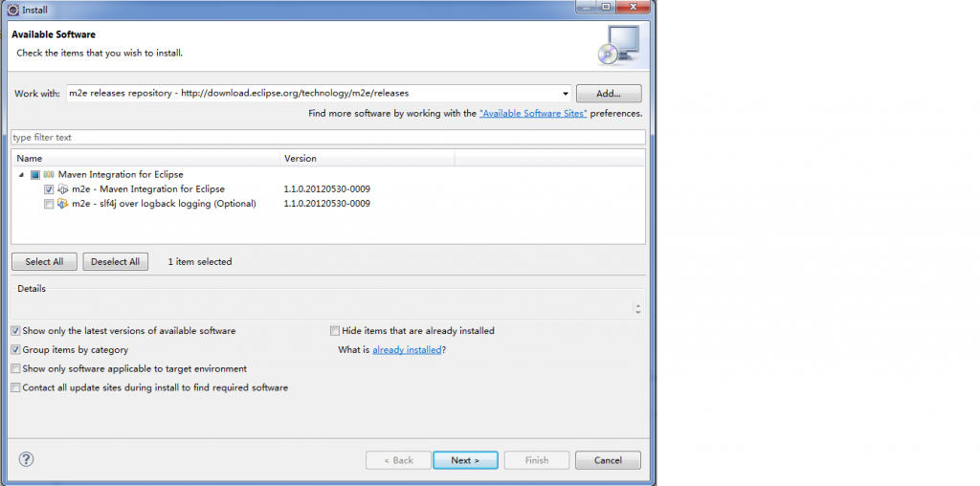Click the help question mark icon
Screen dimensions: 980x486
click(x=26, y=460)
